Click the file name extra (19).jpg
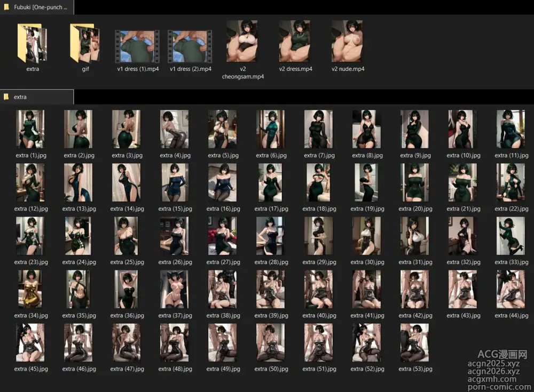534x392 pixels. click(367, 209)
